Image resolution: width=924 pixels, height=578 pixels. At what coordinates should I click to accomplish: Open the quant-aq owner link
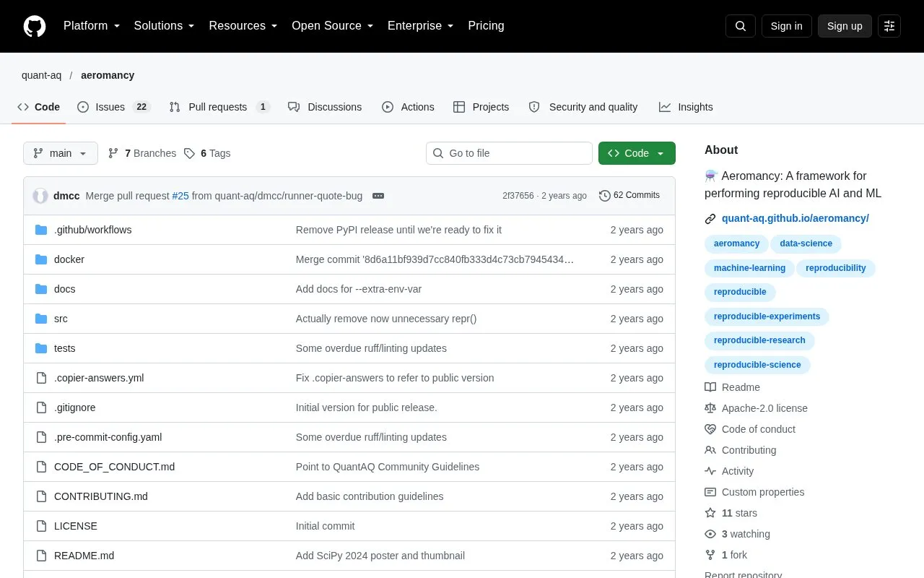click(x=42, y=75)
